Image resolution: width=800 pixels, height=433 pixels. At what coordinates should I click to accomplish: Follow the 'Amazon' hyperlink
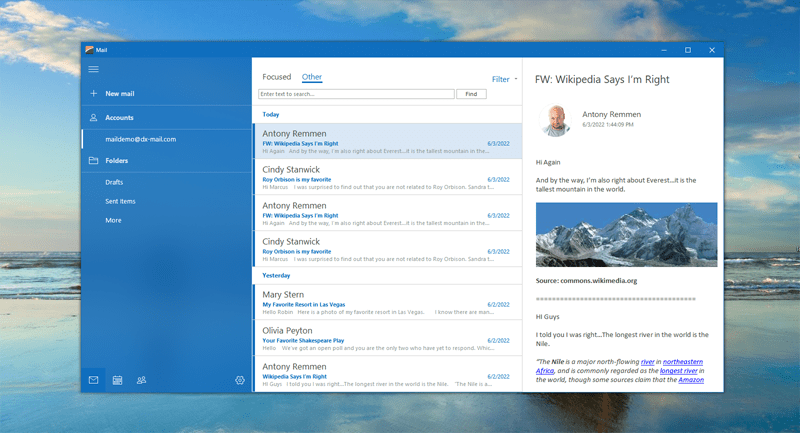coord(691,379)
